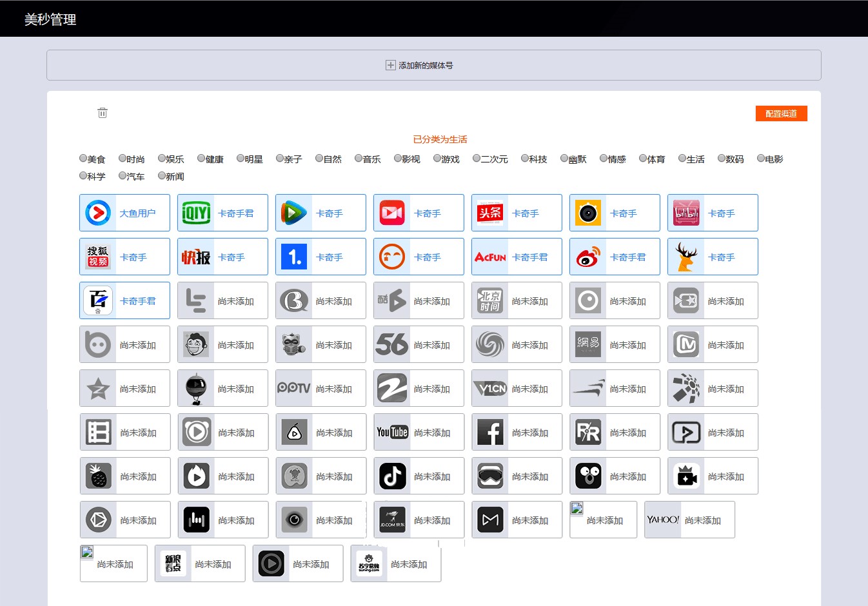Viewport: 868px width, 606px height.
Task: Select the orange deer logo icon
Action: pyautogui.click(x=686, y=257)
